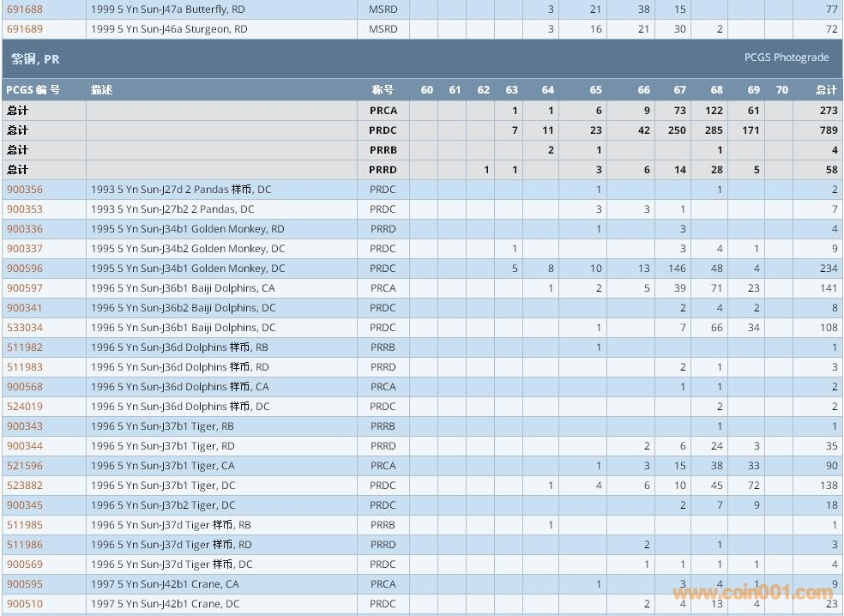Image resolution: width=844 pixels, height=616 pixels.
Task: Open PCGS number 511985 link
Action: (x=24, y=525)
